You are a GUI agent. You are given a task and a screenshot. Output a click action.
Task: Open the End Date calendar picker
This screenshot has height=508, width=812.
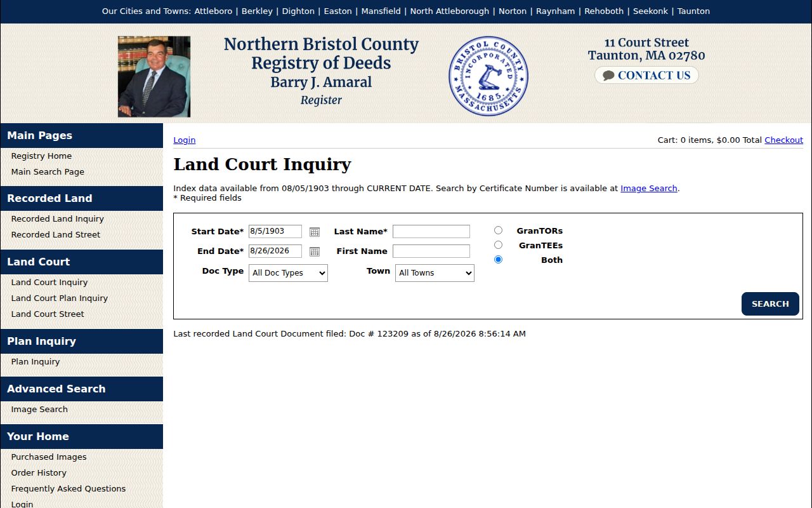[x=314, y=251]
